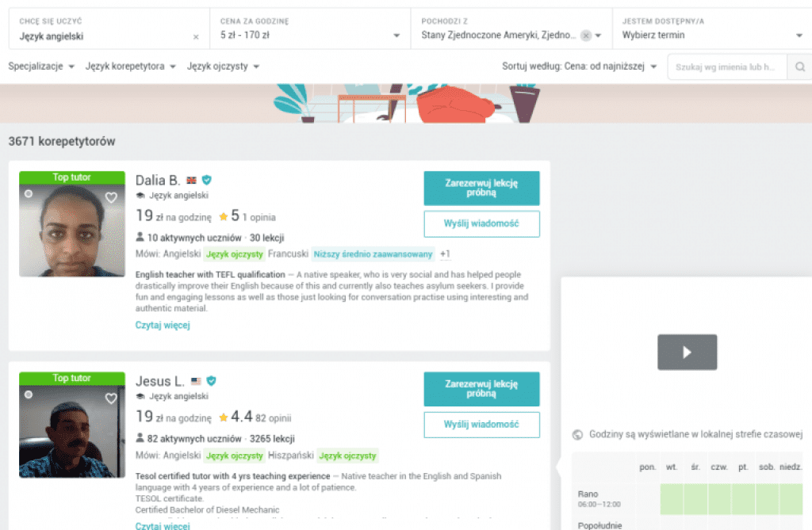Book a trial lesson with Dalia B.
Screen dimensions: 812x530
[x=481, y=188]
